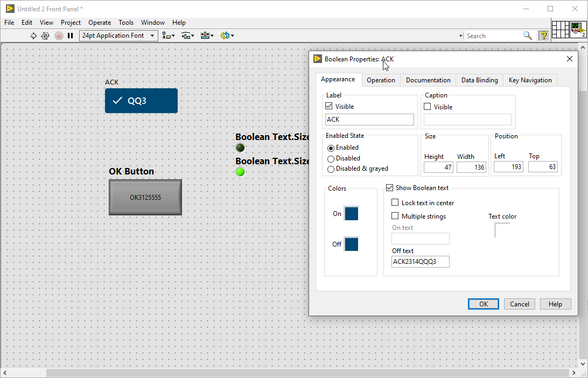Open Context Help via the question mark icon
The height and width of the screenshot is (378, 588).
click(543, 36)
